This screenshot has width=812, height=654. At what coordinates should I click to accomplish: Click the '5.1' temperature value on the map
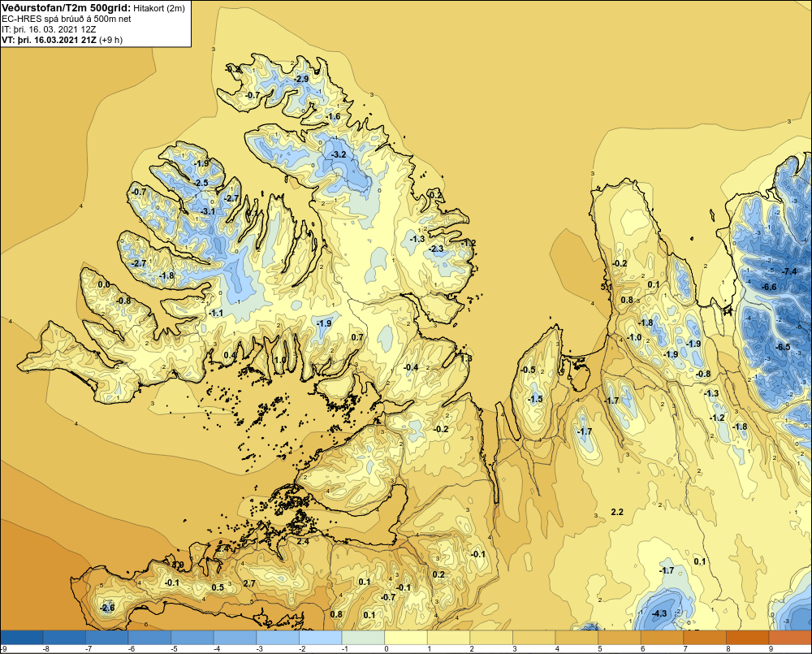pyautogui.click(x=607, y=287)
